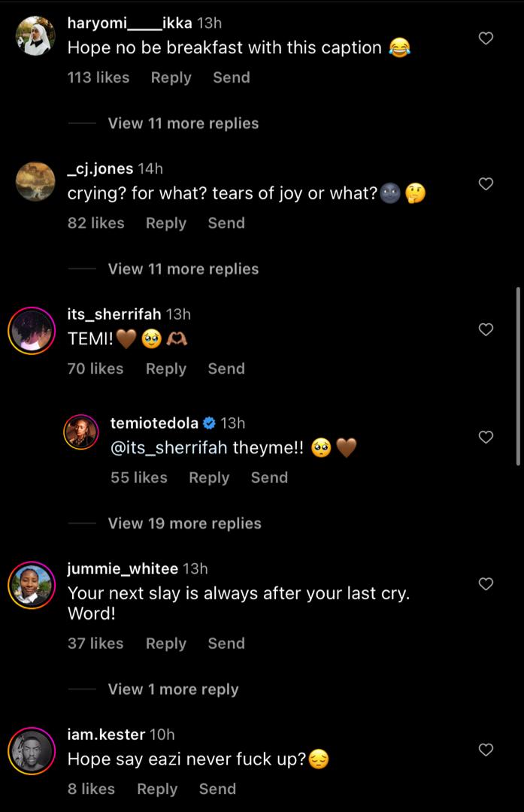Expand 11 more replies under haryomi_____ikka
Screen dimensions: 524x812
[183, 123]
